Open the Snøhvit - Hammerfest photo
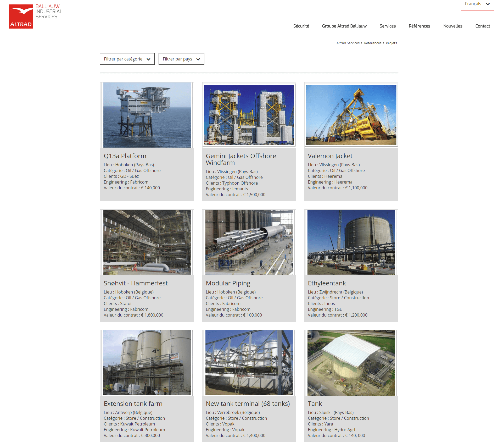The width and height of the screenshot is (498, 448). [147, 242]
